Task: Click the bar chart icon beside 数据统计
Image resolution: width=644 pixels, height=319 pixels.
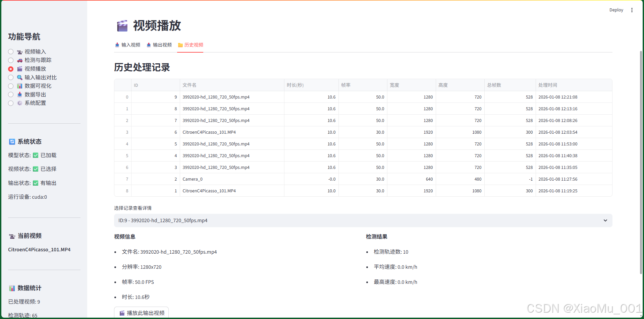Action: coord(12,288)
